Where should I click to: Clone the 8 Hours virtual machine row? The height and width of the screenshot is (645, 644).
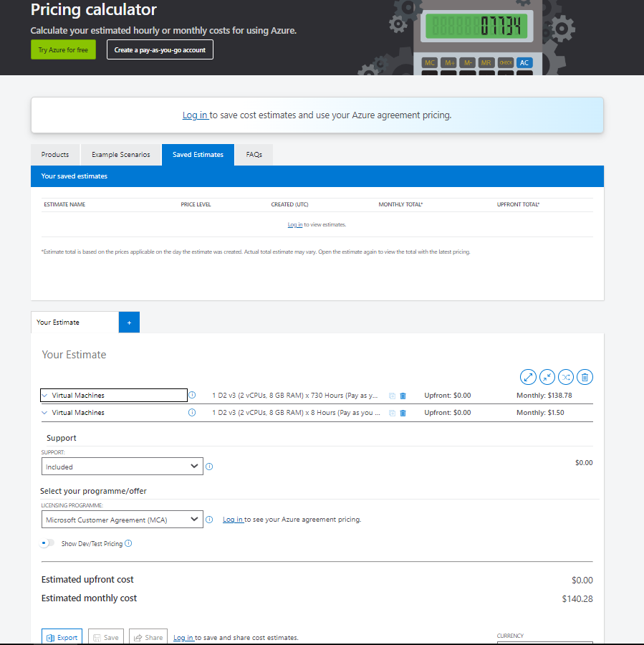pyautogui.click(x=392, y=413)
